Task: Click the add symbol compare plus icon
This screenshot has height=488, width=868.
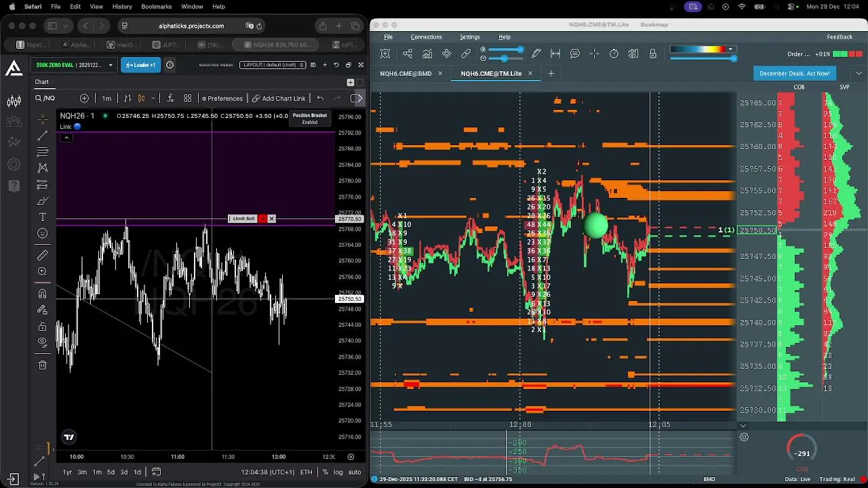Action: pos(84,98)
